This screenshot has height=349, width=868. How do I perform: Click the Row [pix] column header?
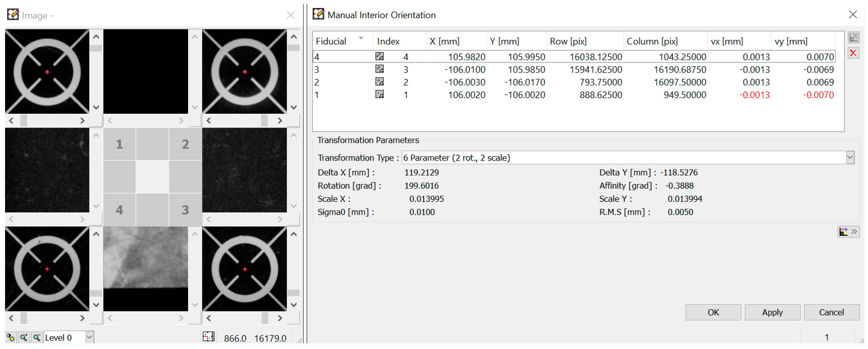585,41
